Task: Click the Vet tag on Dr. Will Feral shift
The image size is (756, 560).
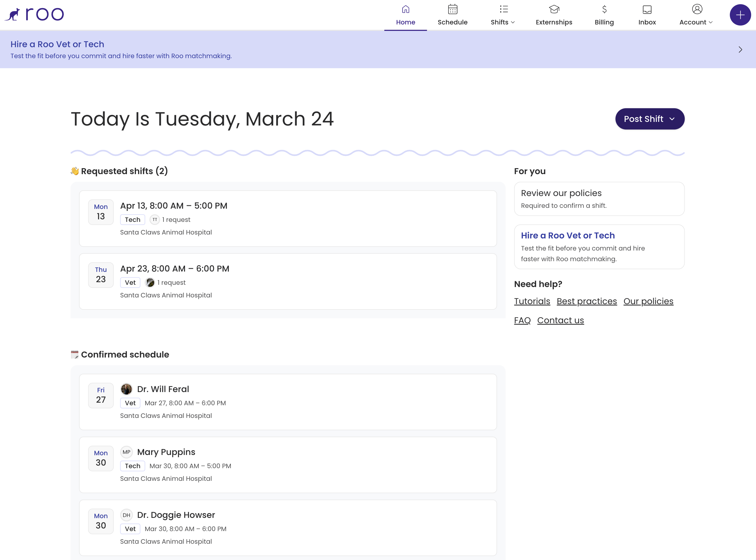Action: click(x=130, y=403)
